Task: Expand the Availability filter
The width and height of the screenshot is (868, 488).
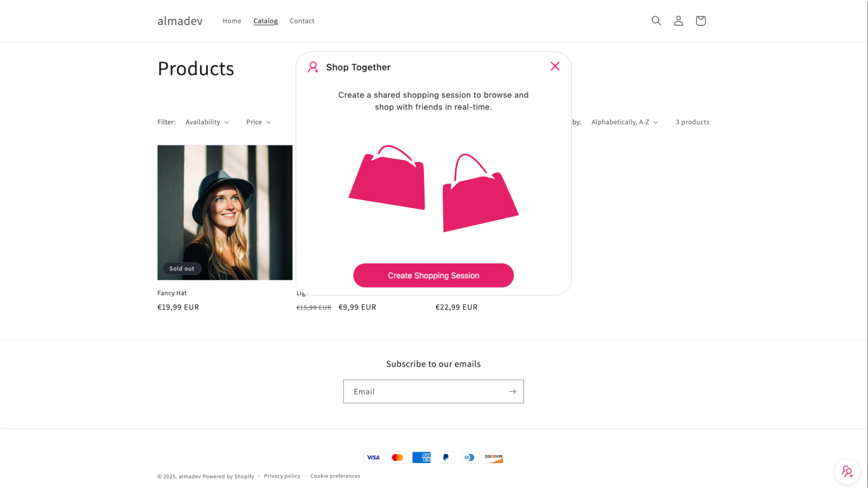Action: tap(207, 123)
